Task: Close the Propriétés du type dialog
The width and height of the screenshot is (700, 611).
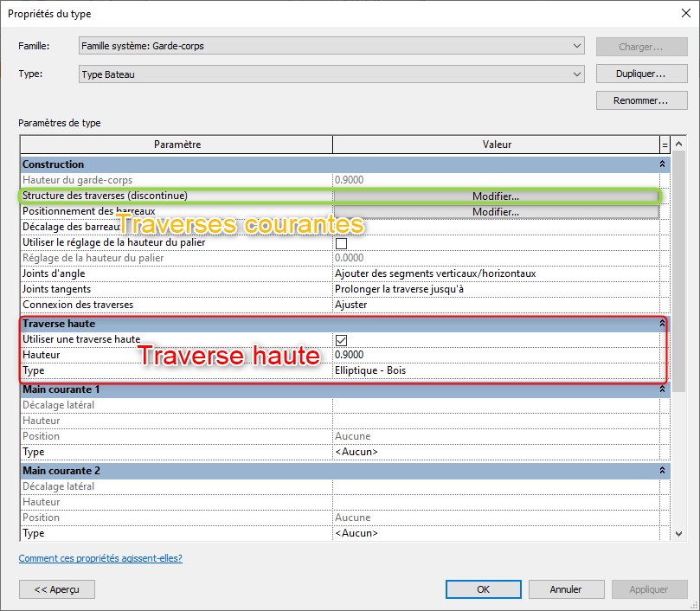Action: [x=679, y=14]
